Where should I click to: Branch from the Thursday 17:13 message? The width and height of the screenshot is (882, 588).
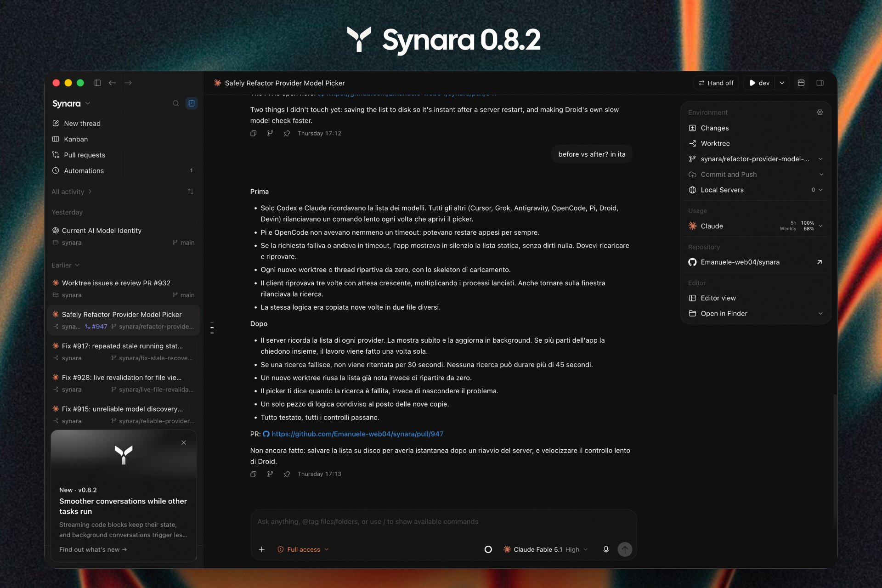click(x=270, y=474)
